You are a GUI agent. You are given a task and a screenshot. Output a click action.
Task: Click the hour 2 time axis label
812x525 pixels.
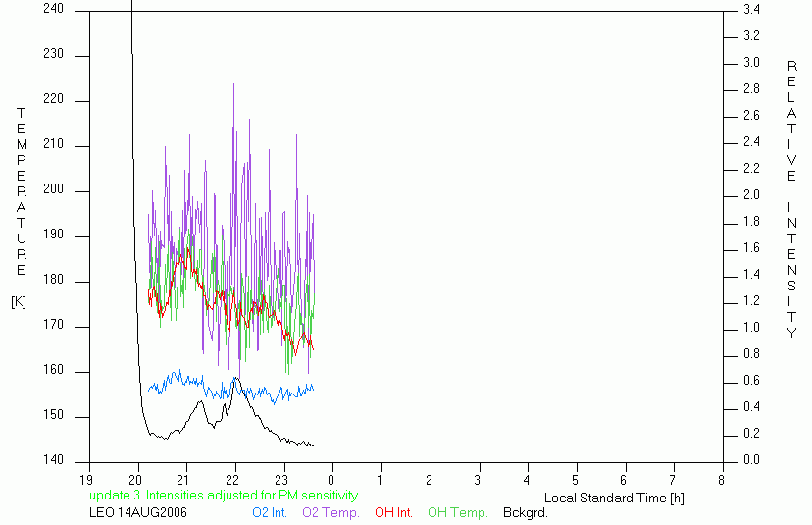click(429, 480)
